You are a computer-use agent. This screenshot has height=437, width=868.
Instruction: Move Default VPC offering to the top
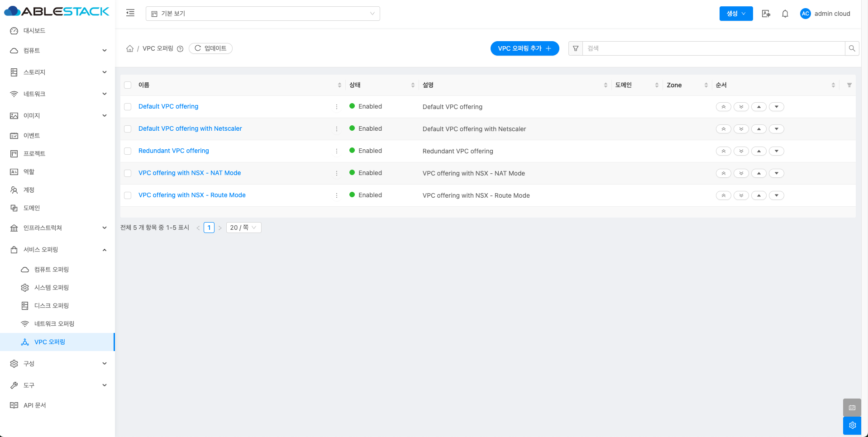coord(723,107)
